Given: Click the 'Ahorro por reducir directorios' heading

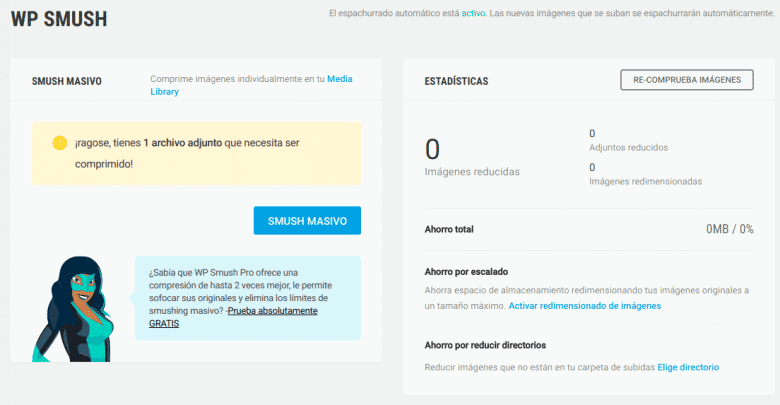Looking at the screenshot, I should (485, 345).
